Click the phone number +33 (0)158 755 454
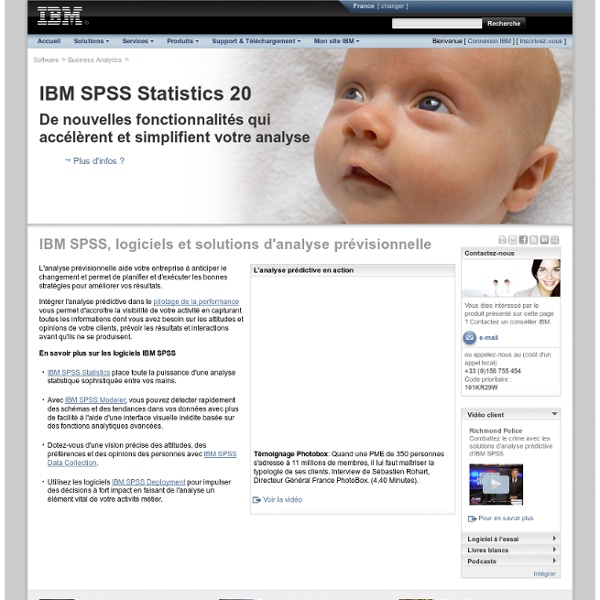This screenshot has height=600, width=600. coord(492,371)
